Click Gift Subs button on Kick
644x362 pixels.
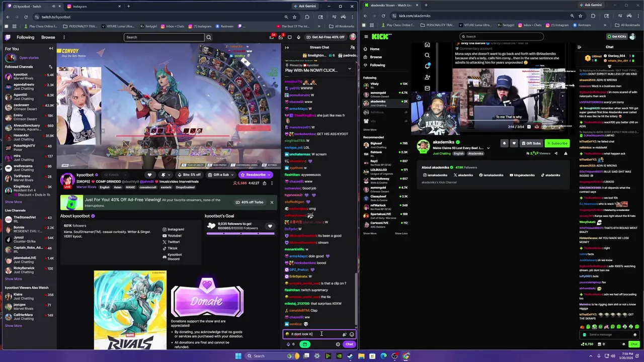pos(531,143)
